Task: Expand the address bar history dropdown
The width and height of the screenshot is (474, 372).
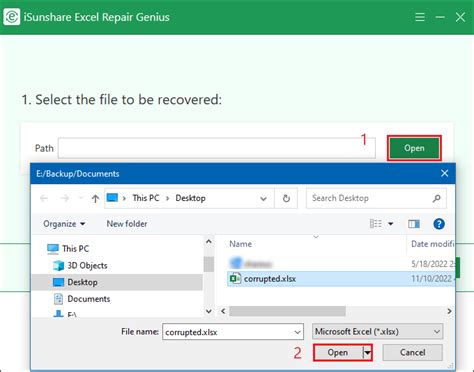Action: 263,199
